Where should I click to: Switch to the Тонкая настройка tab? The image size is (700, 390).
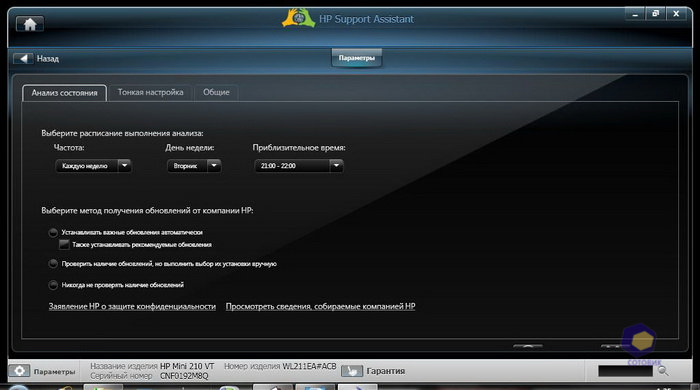pos(150,92)
